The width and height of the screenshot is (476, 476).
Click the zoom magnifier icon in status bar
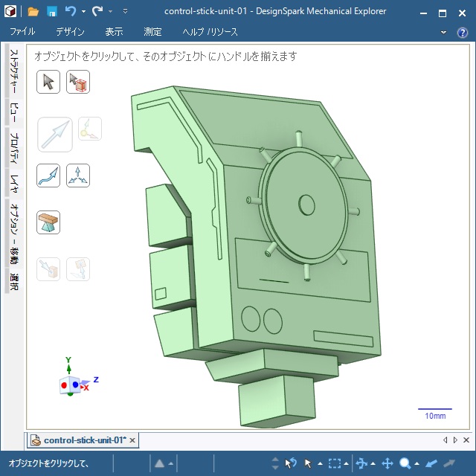point(405,463)
